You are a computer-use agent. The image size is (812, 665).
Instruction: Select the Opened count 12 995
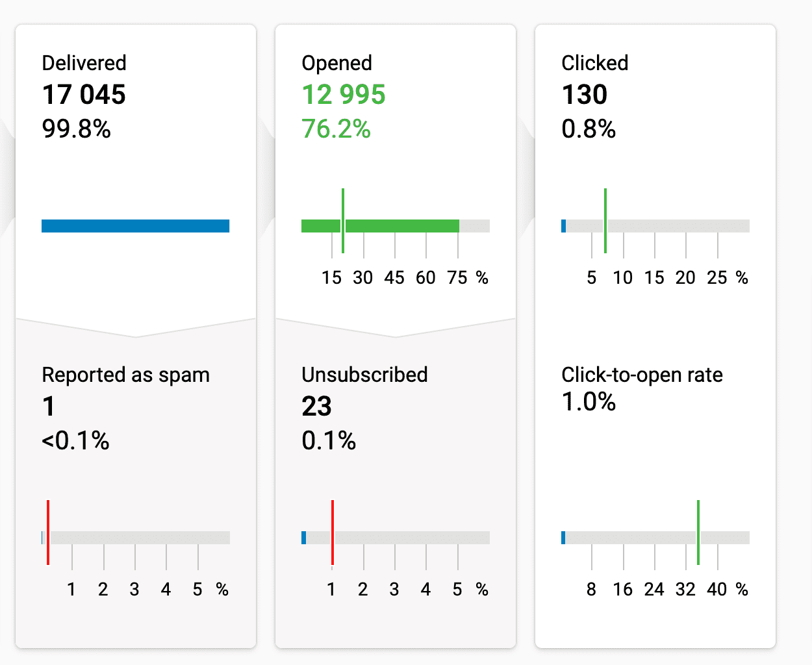click(x=344, y=95)
